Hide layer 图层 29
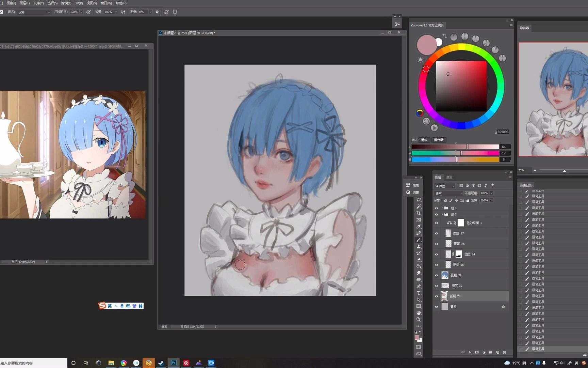The height and width of the screenshot is (368, 588). pos(437,275)
